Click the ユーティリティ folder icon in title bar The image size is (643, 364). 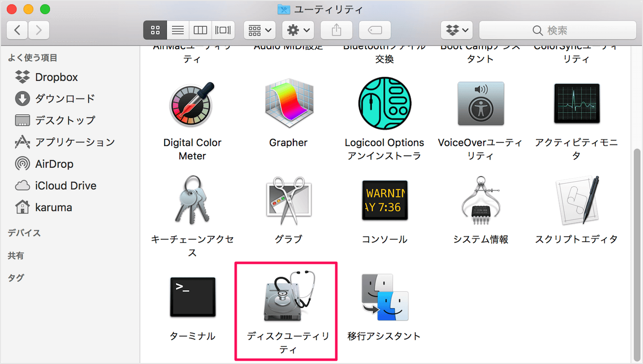pyautogui.click(x=284, y=9)
